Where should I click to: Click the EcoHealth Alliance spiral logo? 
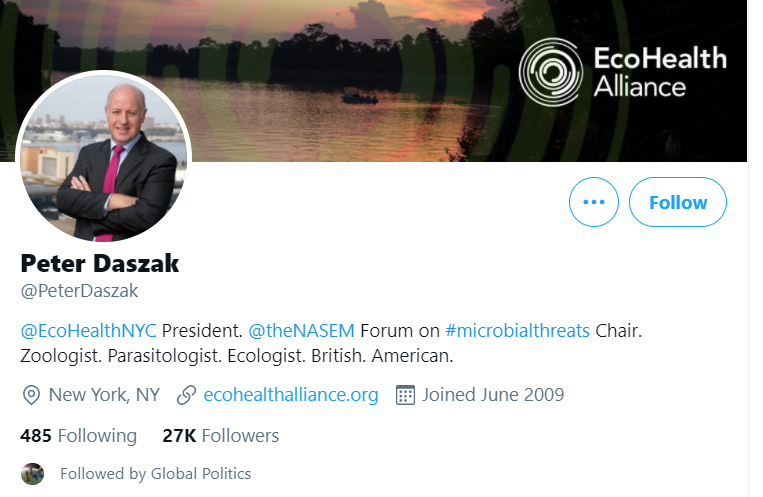(x=551, y=72)
